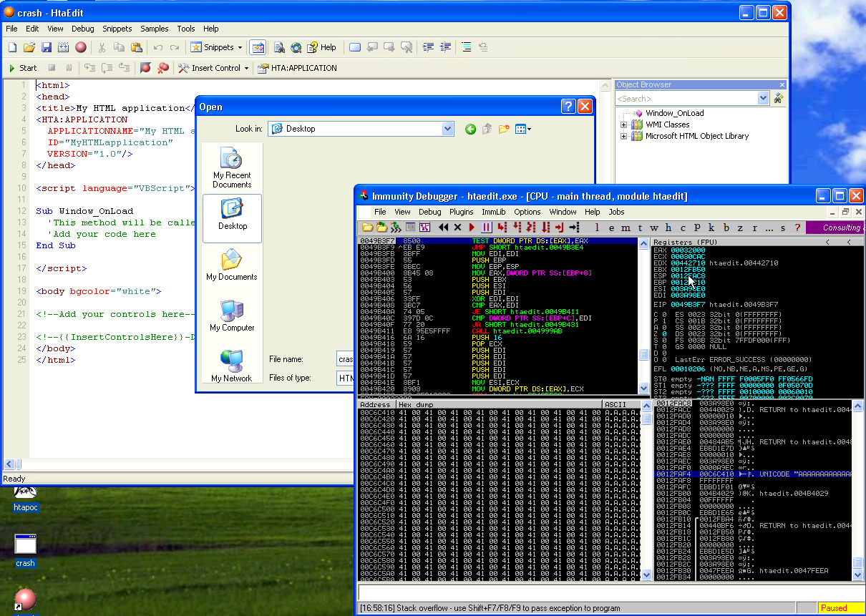866x616 pixels.
Task: Click the red question mark help icon in Immunity toolbar
Action: point(797,228)
